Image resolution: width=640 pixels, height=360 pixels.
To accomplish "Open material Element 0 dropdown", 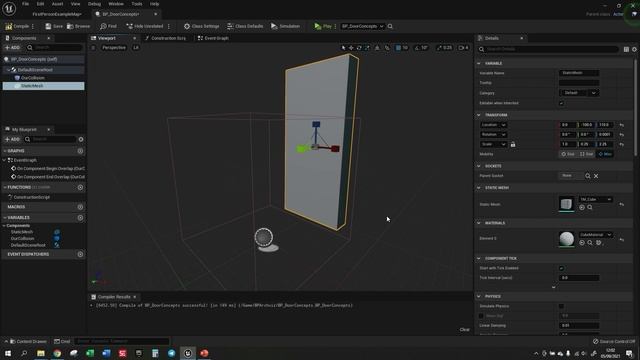I will coord(596,235).
